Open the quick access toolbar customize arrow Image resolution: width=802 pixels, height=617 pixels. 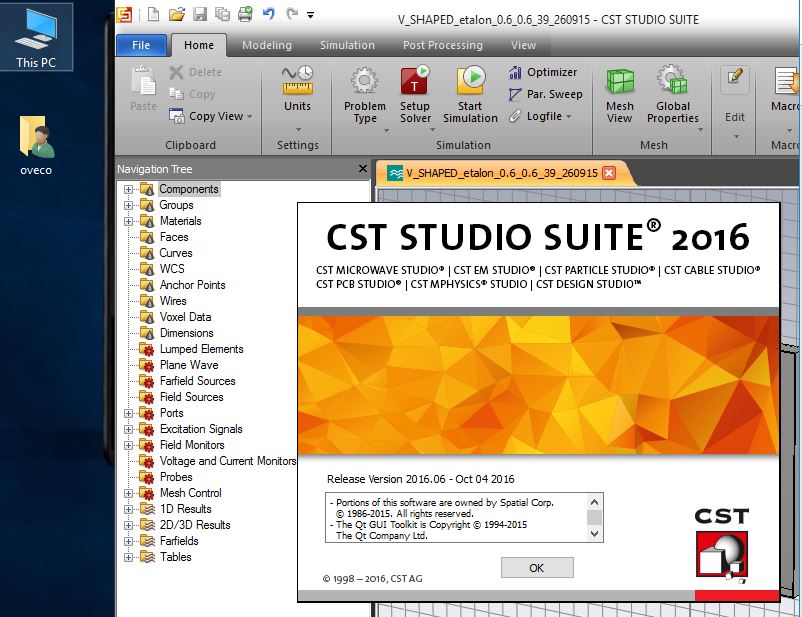[310, 15]
